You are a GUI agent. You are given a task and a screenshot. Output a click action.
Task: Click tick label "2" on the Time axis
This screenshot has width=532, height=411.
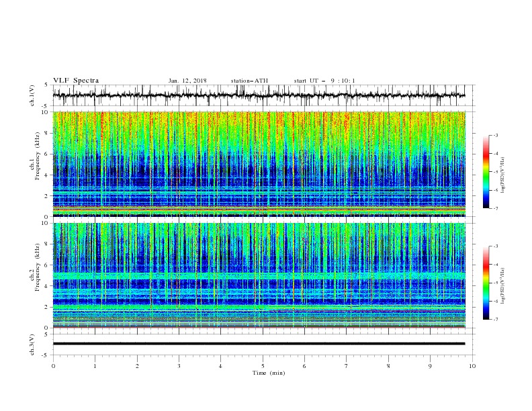click(x=137, y=366)
